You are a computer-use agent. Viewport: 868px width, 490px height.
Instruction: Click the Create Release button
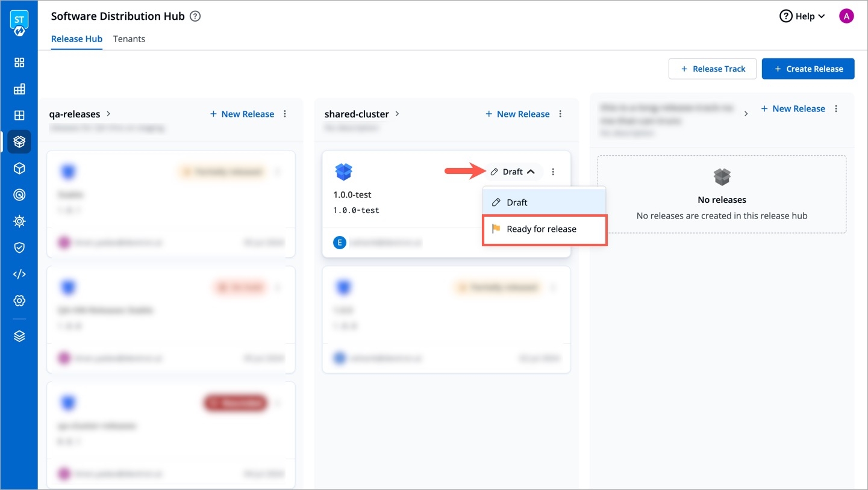pos(808,69)
